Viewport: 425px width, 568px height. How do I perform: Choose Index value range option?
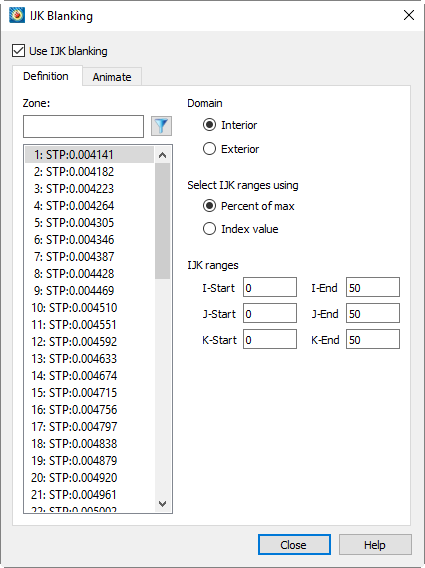[x=209, y=229]
